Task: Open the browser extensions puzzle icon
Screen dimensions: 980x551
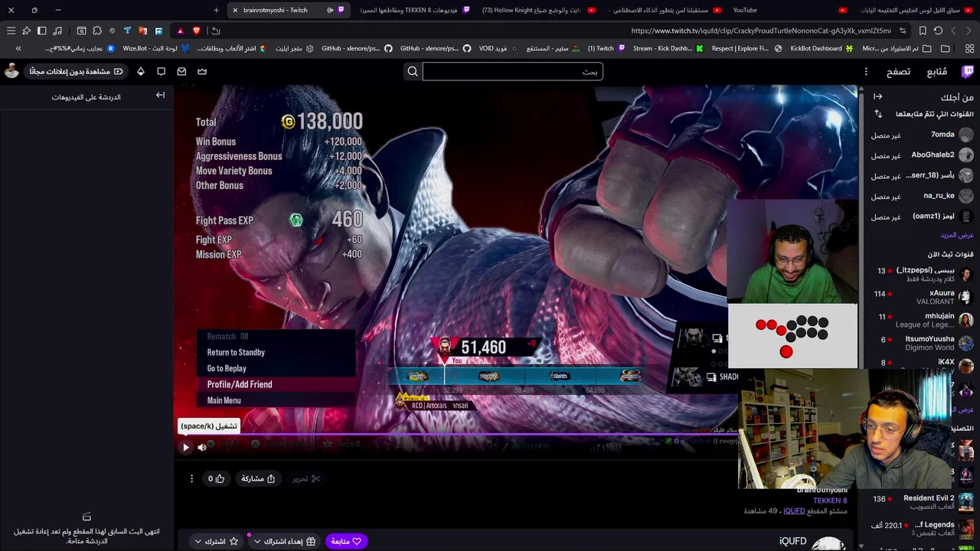Action: (x=97, y=31)
